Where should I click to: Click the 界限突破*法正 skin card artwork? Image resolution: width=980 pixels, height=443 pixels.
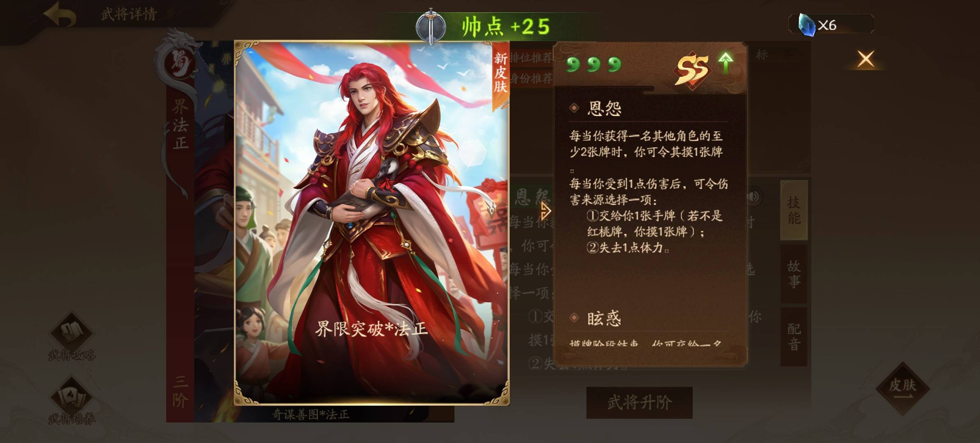(371, 223)
